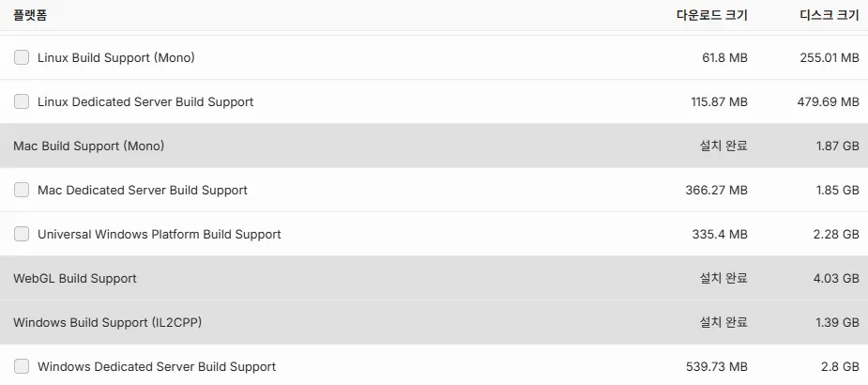Click the 다운로드 크기 column header
The image size is (868, 385).
[712, 16]
